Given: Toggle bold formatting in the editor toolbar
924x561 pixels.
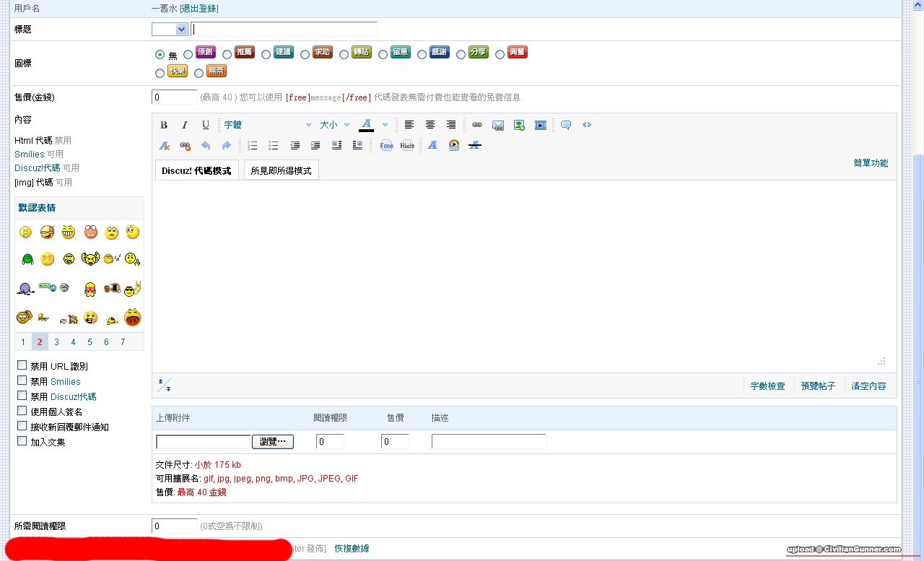Looking at the screenshot, I should [164, 125].
